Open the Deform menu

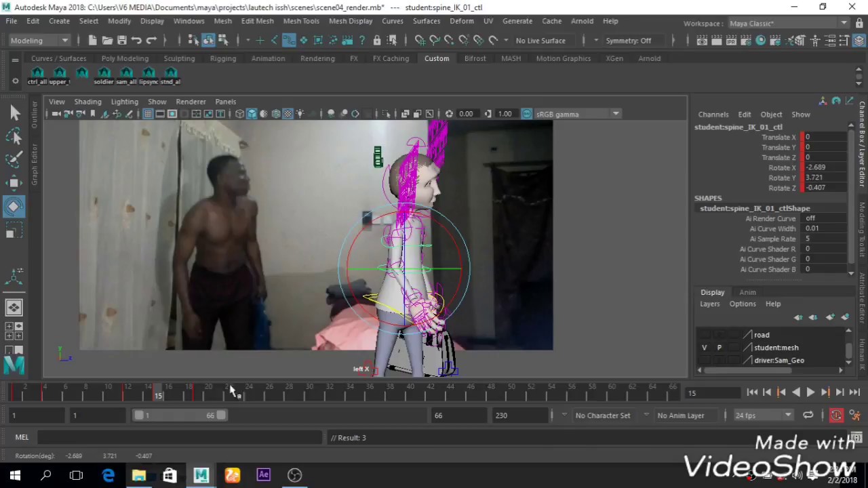(462, 21)
